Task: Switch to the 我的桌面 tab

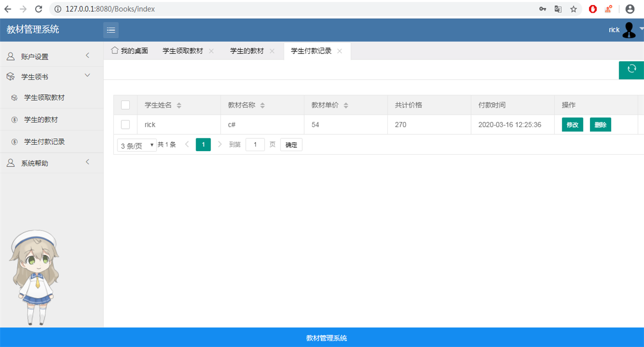Action: click(130, 51)
